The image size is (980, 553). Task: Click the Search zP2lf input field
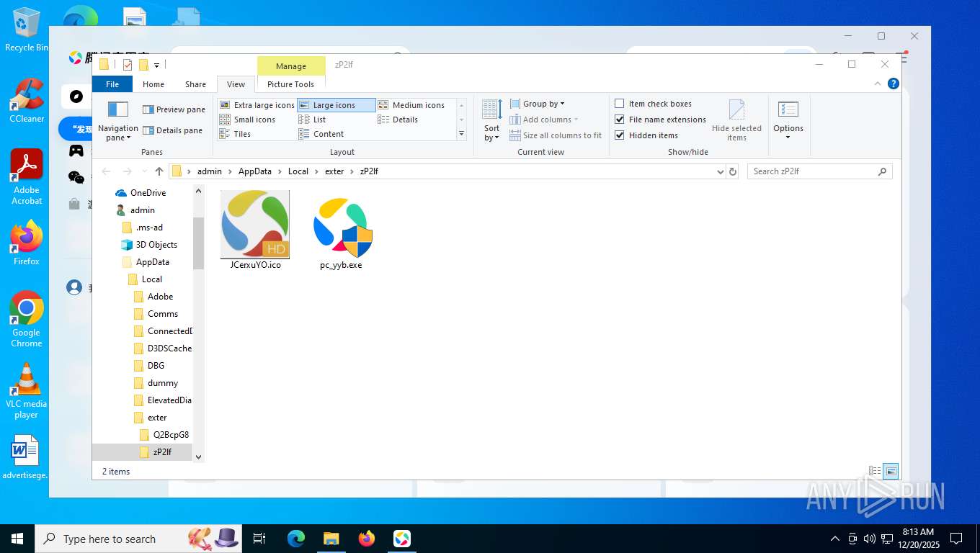click(820, 171)
